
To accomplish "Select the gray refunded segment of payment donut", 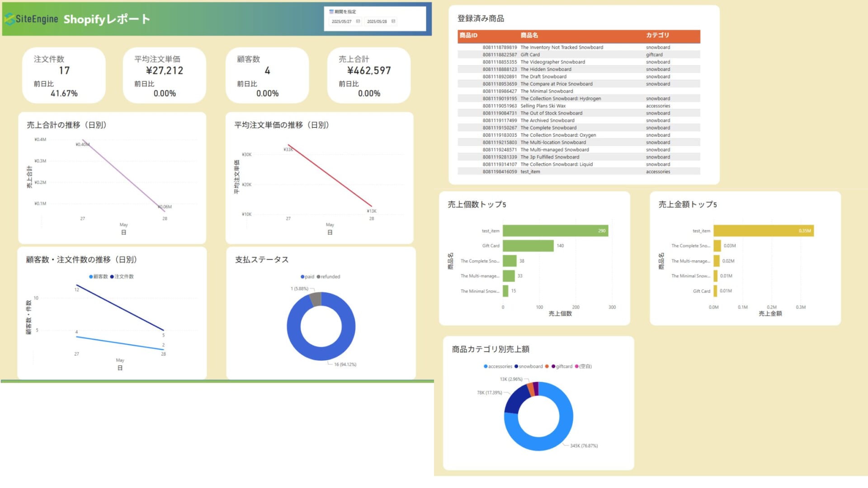I will [315, 299].
